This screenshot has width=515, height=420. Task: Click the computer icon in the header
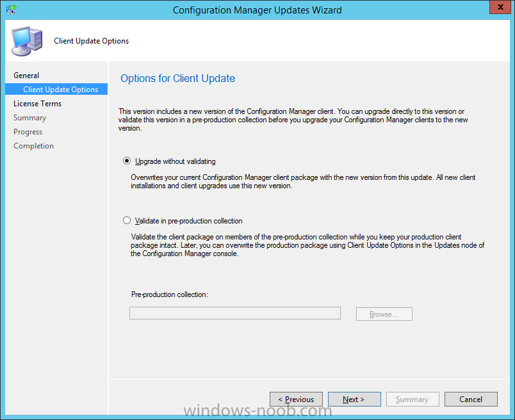(x=27, y=41)
